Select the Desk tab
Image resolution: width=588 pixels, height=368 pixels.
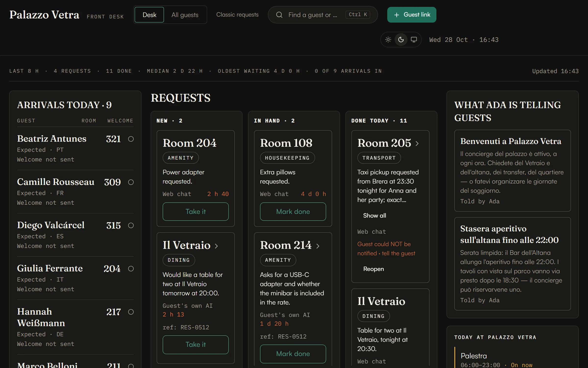click(149, 15)
